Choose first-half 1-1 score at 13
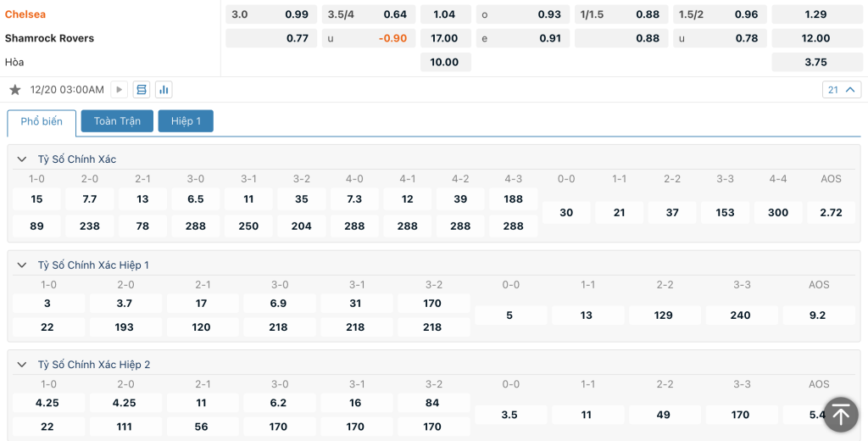868x441 pixels. pyautogui.click(x=587, y=315)
